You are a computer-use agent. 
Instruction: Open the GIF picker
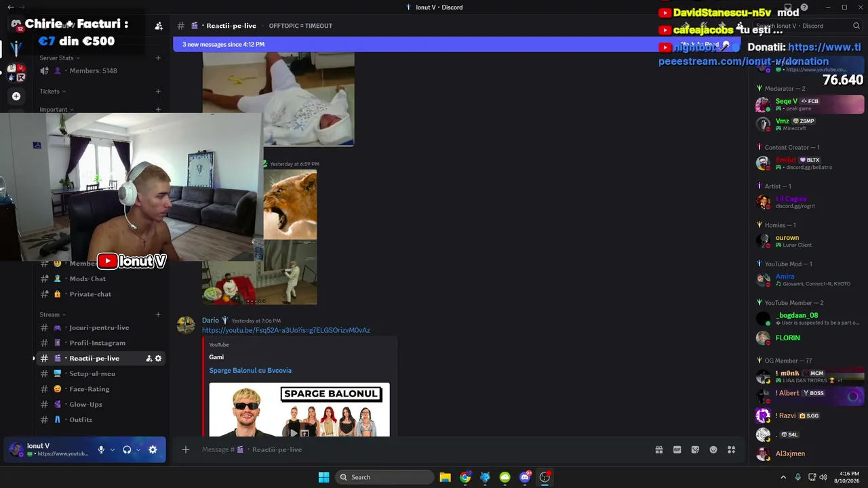tap(677, 449)
